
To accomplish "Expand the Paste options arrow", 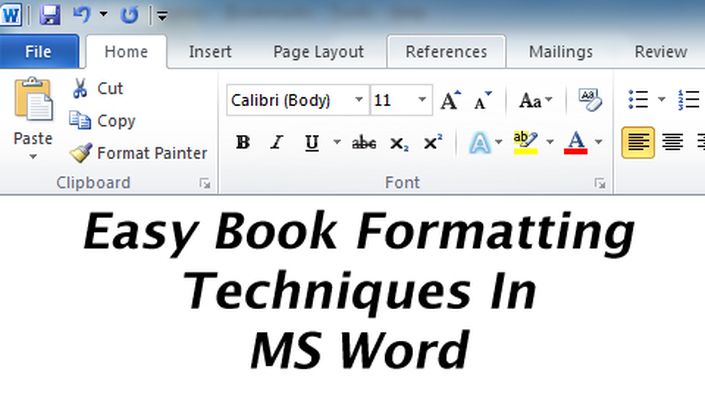I will coord(33,156).
